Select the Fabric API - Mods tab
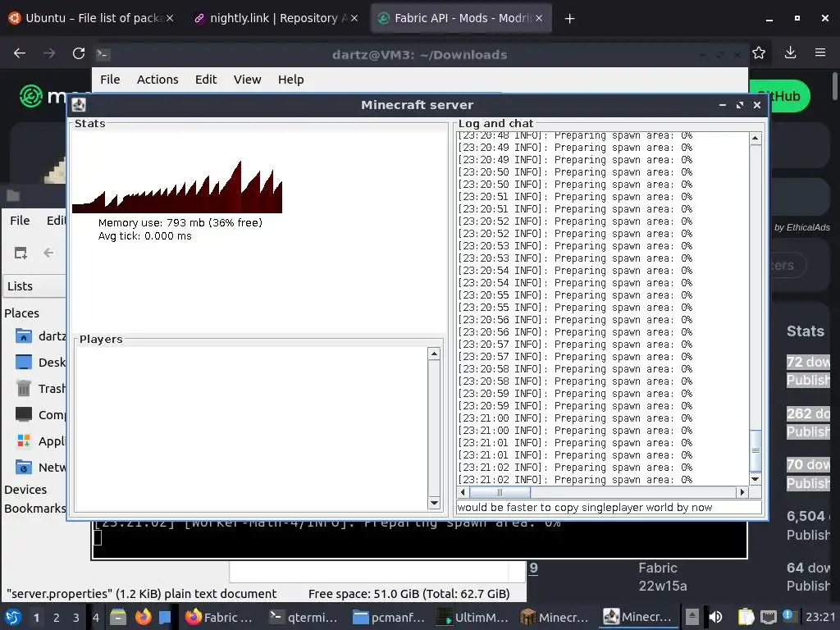This screenshot has height=630, width=840. [x=461, y=18]
